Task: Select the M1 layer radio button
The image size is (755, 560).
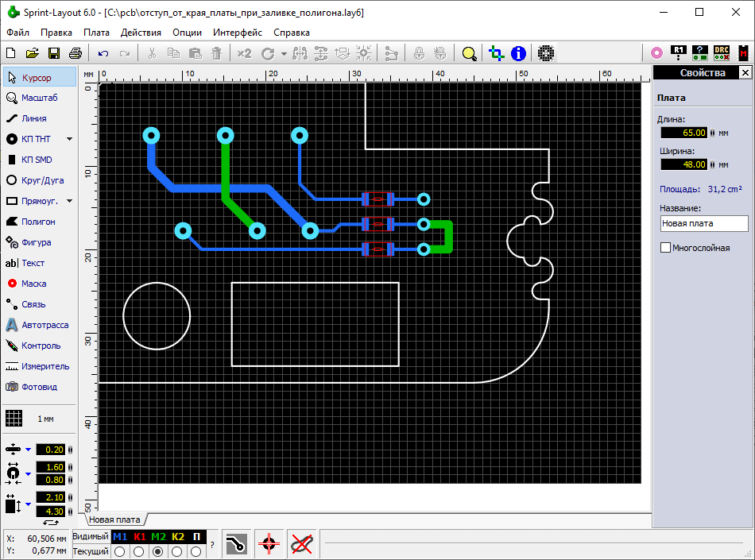Action: click(x=119, y=551)
